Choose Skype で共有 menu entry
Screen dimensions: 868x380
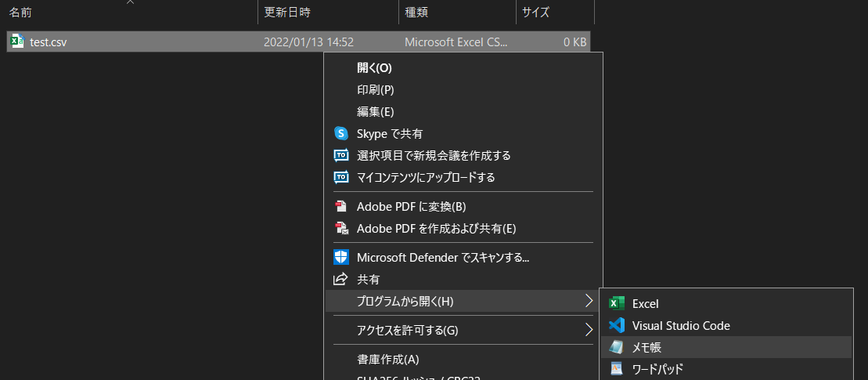click(464, 133)
